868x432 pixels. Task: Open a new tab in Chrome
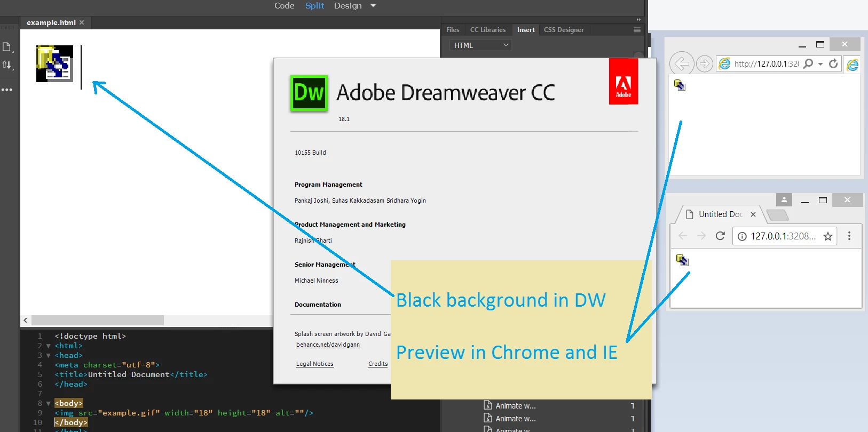tap(777, 215)
